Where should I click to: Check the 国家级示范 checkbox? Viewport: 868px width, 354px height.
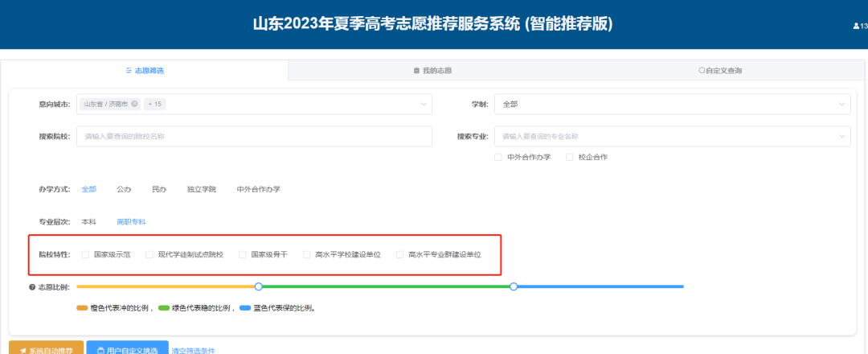click(x=86, y=254)
